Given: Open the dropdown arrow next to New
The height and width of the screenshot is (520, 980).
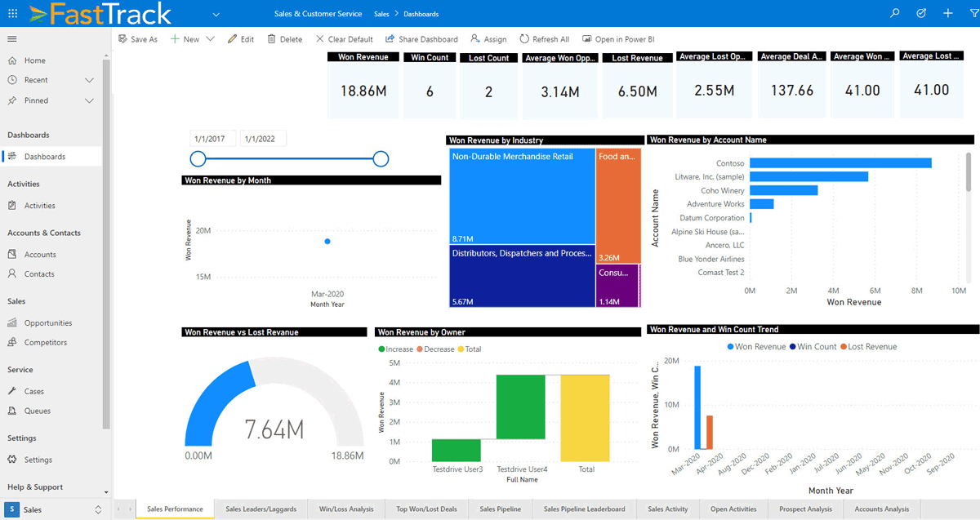Looking at the screenshot, I should [x=211, y=39].
